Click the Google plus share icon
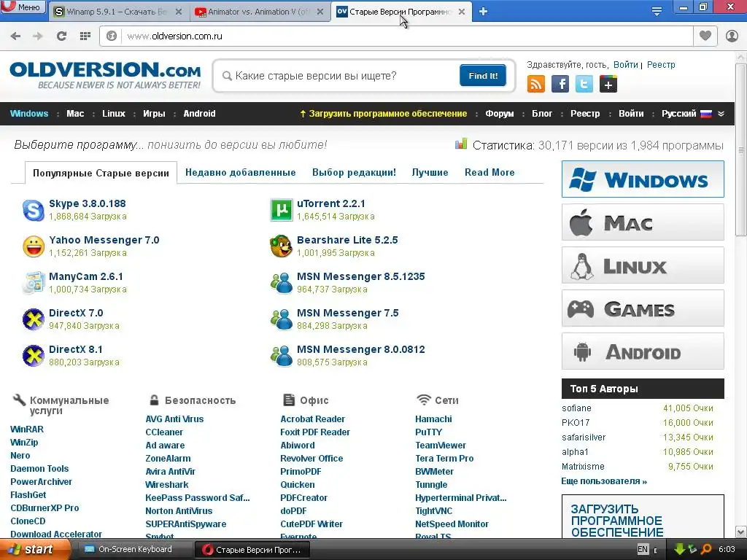747x560 pixels. [608, 85]
